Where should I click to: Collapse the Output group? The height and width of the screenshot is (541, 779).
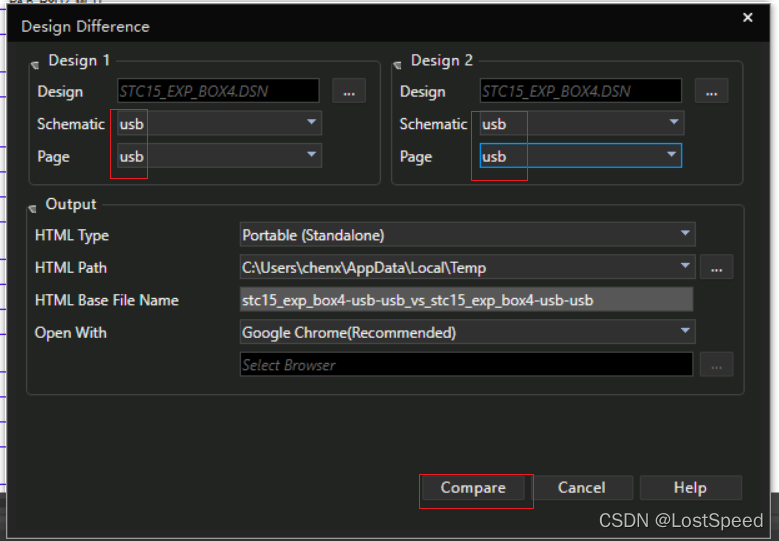(33, 207)
